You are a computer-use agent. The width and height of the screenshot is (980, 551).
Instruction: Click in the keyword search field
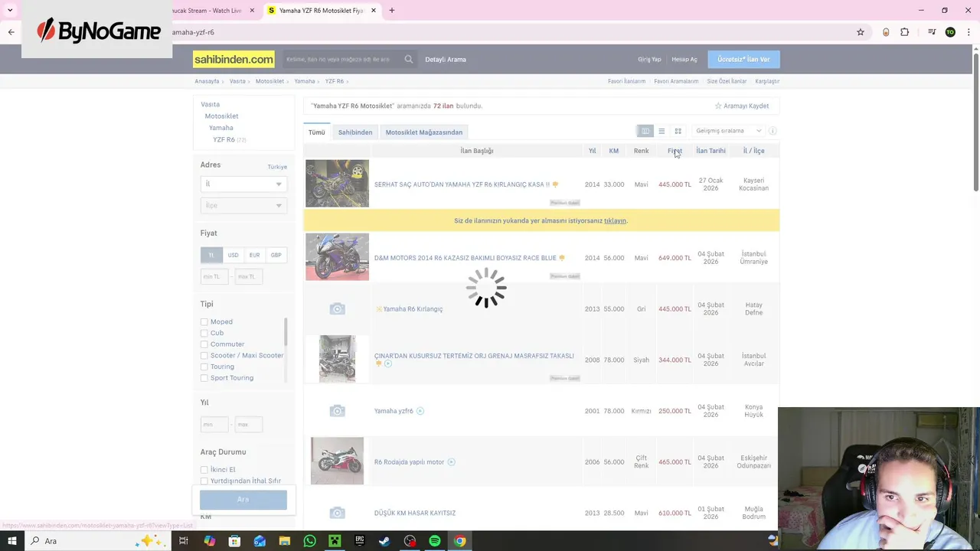(x=342, y=59)
